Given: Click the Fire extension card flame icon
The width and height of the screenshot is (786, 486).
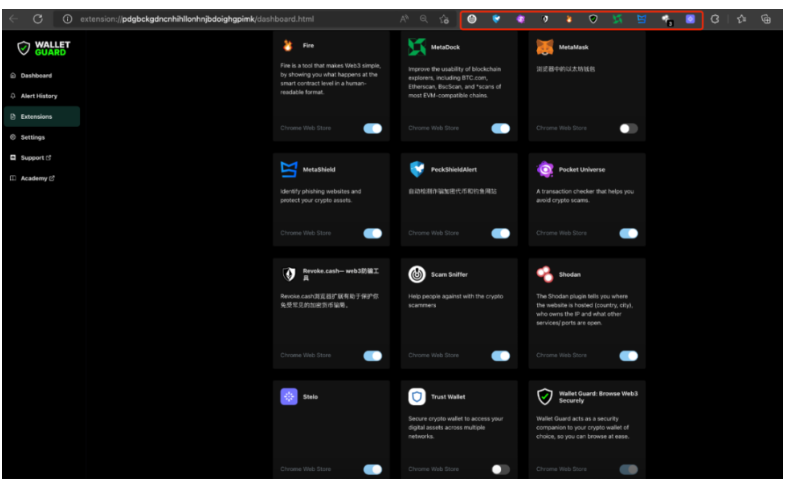Looking at the screenshot, I should pos(288,46).
